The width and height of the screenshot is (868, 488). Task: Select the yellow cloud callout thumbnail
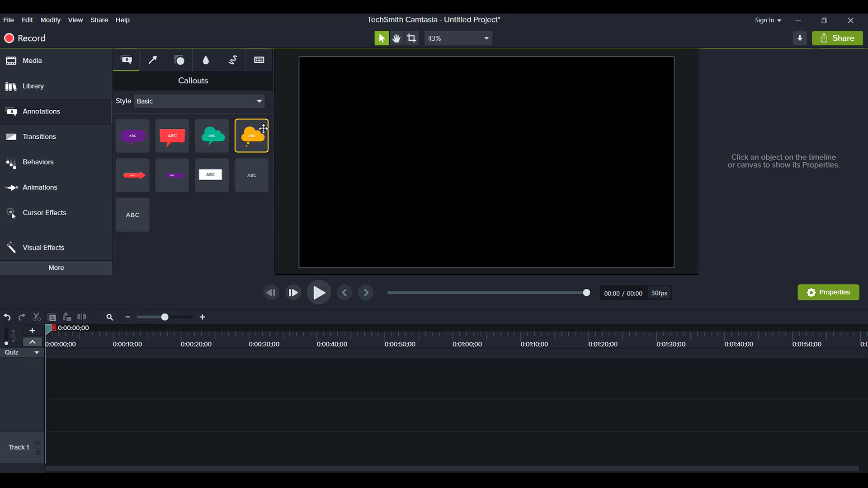pos(252,135)
